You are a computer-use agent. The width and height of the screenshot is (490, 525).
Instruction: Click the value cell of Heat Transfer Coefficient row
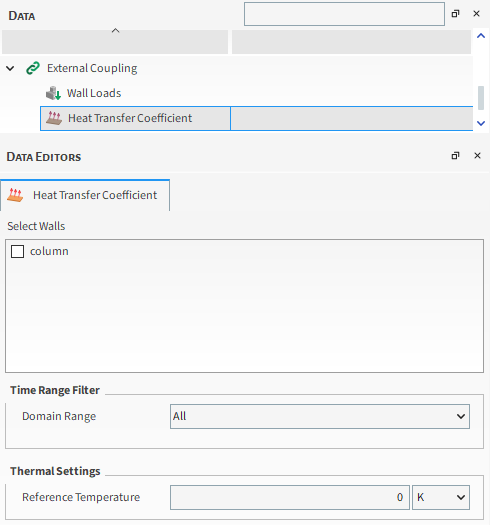coord(352,118)
